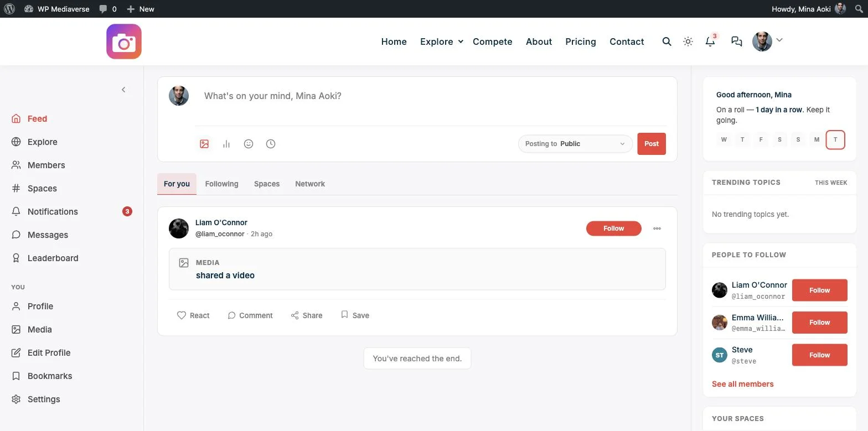Image resolution: width=868 pixels, height=431 pixels.
Task: Follow Emma Williams in People to Follow
Action: [x=820, y=323]
